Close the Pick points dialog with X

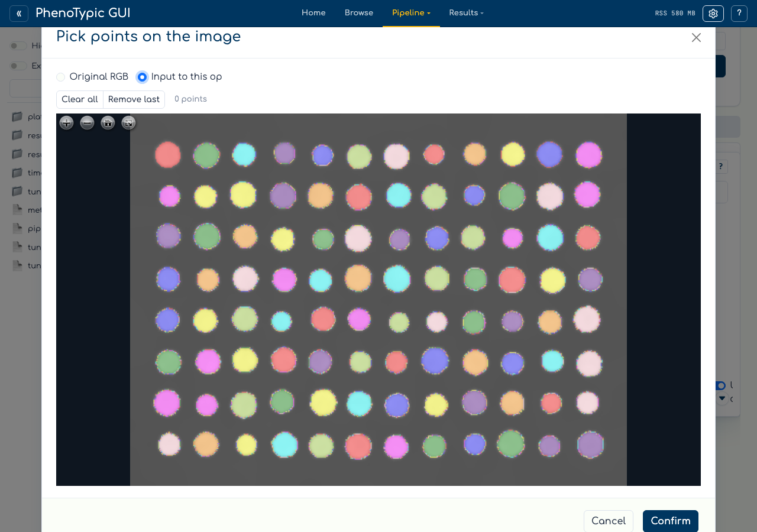pos(696,38)
